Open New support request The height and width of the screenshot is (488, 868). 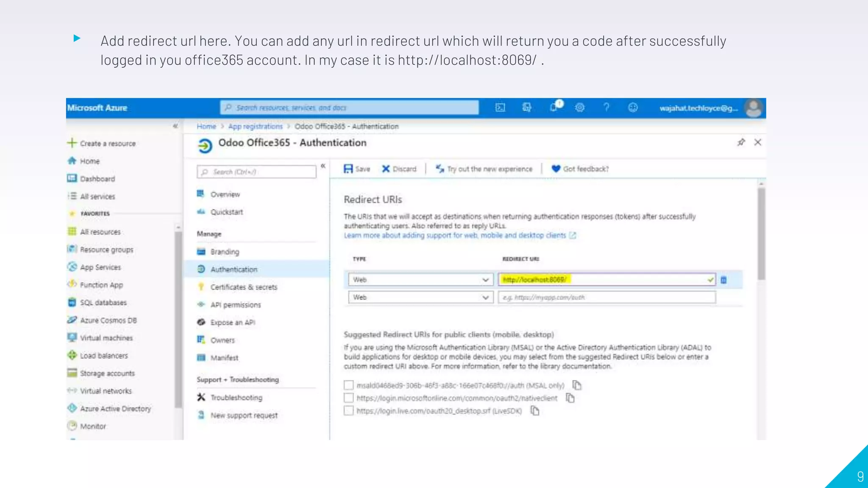click(244, 416)
